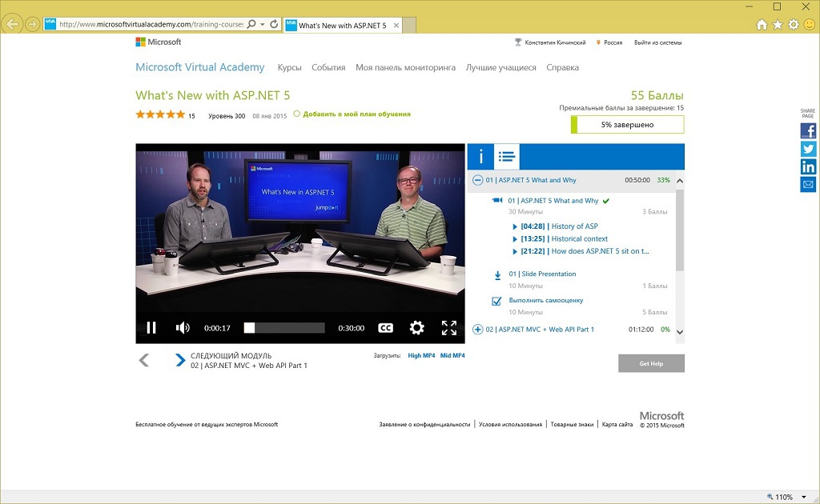Click the address bar search magnifier icon
The width and height of the screenshot is (820, 504).
251,24
